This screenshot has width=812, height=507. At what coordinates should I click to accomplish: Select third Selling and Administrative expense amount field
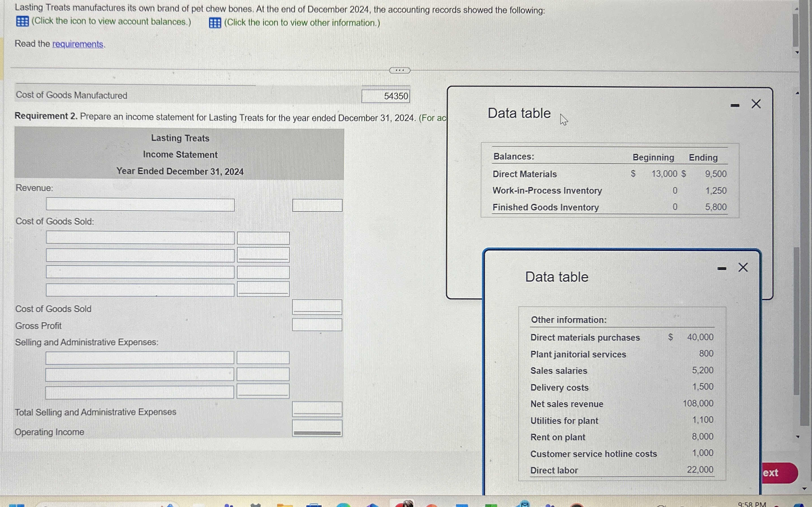263,391
